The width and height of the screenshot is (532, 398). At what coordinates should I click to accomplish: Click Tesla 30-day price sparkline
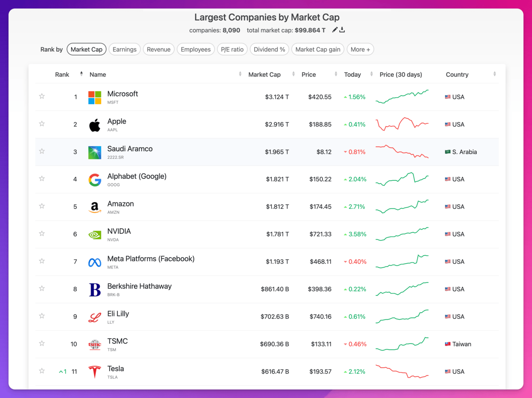(x=402, y=371)
